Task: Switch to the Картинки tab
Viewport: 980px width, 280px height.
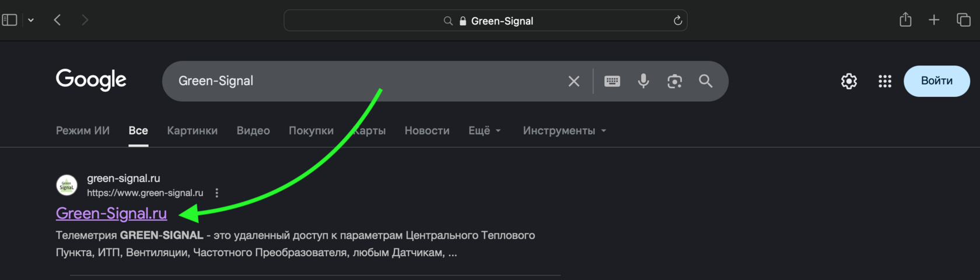Action: [192, 131]
